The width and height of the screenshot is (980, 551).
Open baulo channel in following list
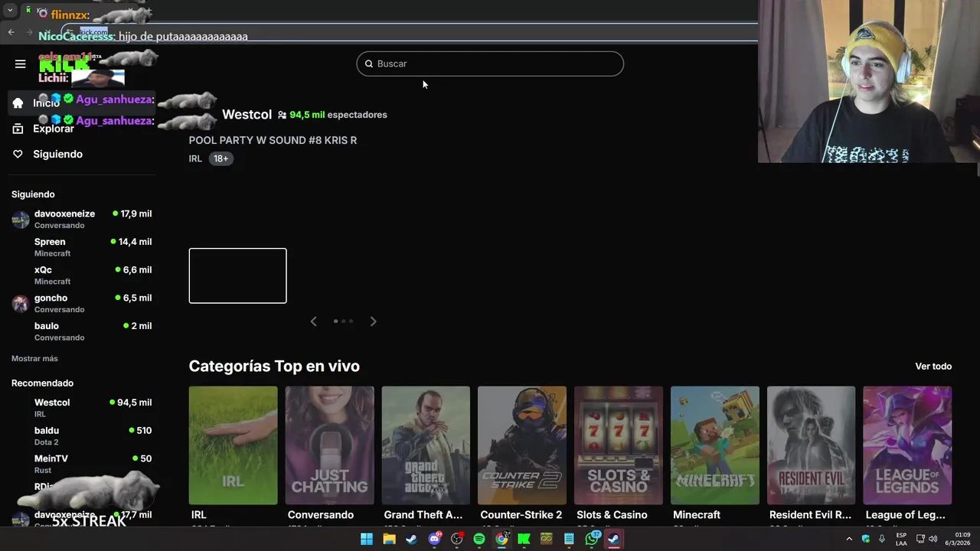(80, 331)
